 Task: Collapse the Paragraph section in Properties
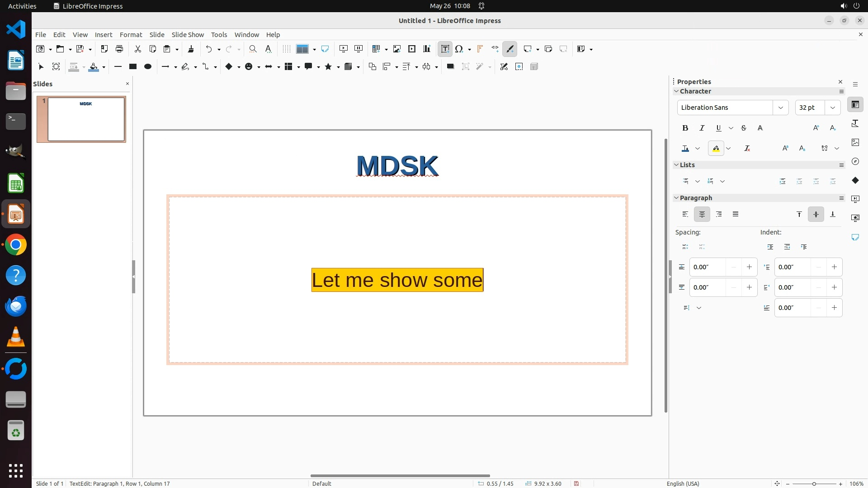(x=676, y=198)
